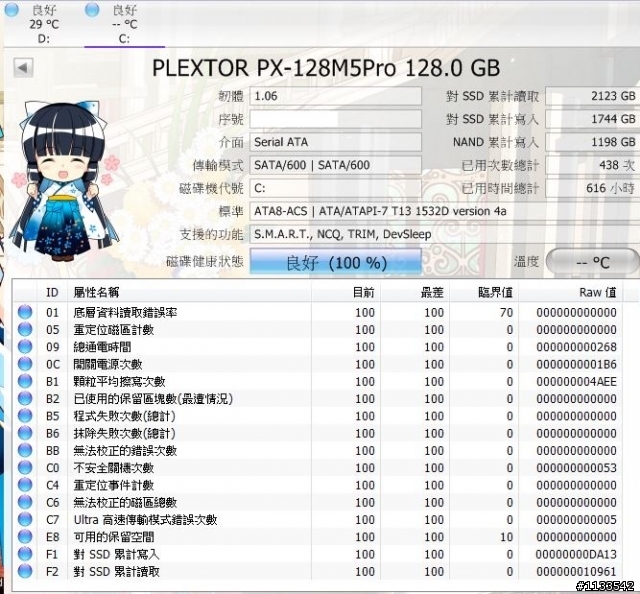Click the kimono mascot character image
The height and width of the screenshot is (594, 640).
tap(65, 182)
